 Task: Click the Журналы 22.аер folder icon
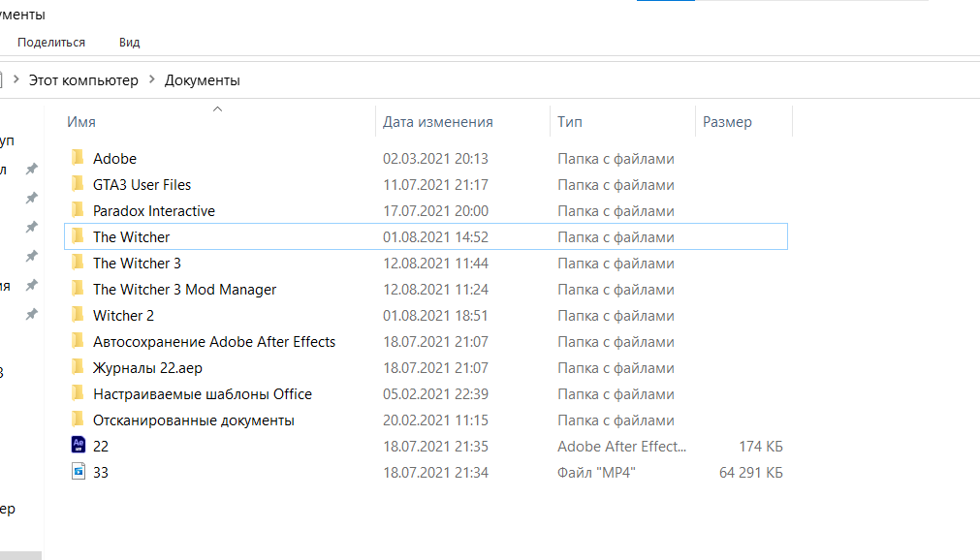[78, 367]
